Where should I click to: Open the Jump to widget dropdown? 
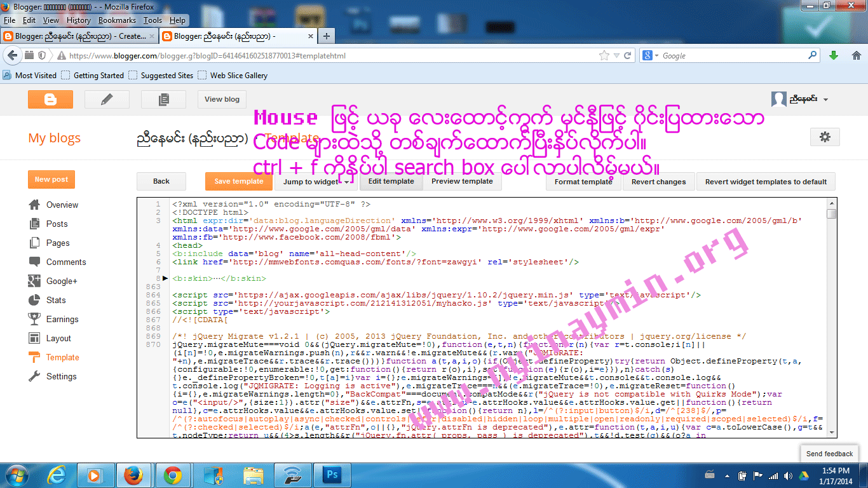tap(316, 182)
